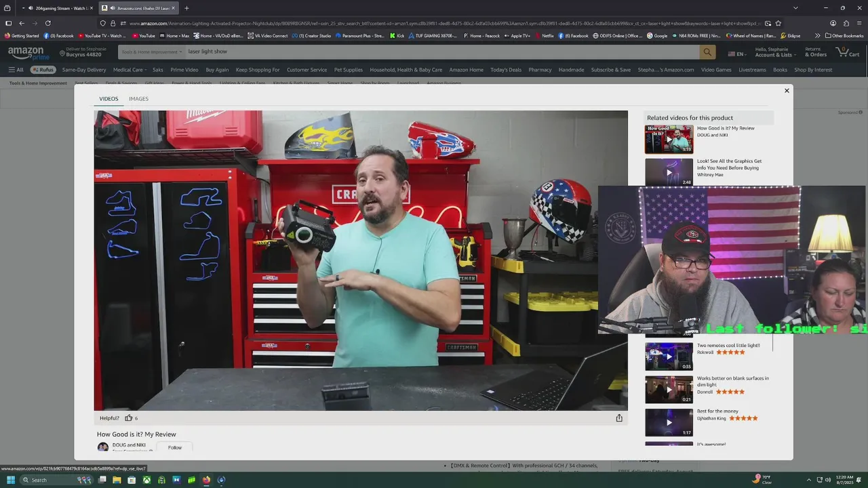Open the EN language dropdown
Image resolution: width=868 pixels, height=488 pixels.
click(736, 54)
